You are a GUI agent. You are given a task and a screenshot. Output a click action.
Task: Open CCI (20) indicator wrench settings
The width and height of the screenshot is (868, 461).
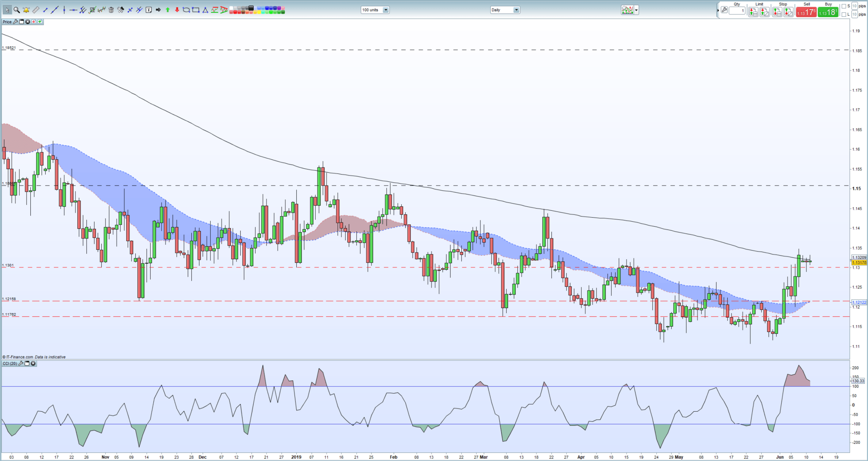coord(21,363)
